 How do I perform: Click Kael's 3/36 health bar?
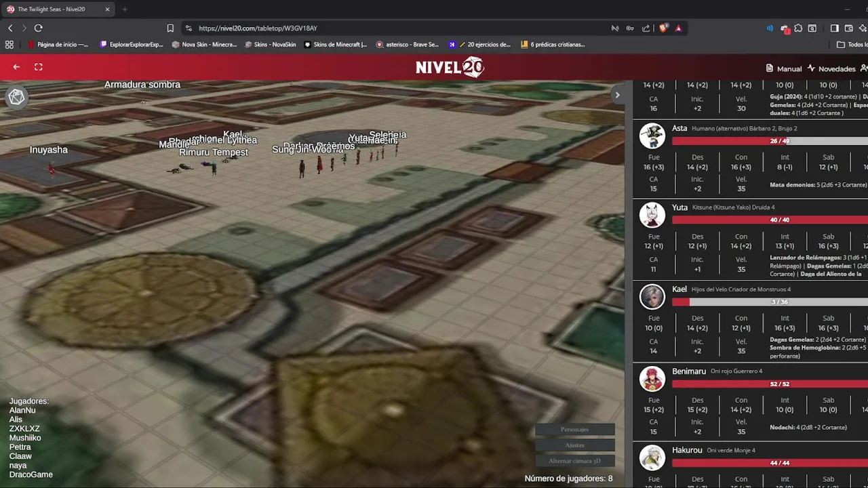pos(770,302)
